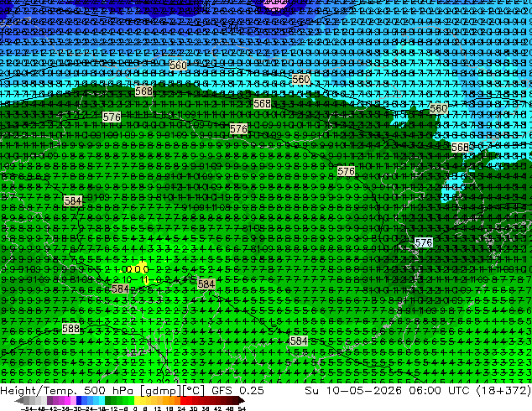Click the '-54' legend scale value

(x=27, y=408)
